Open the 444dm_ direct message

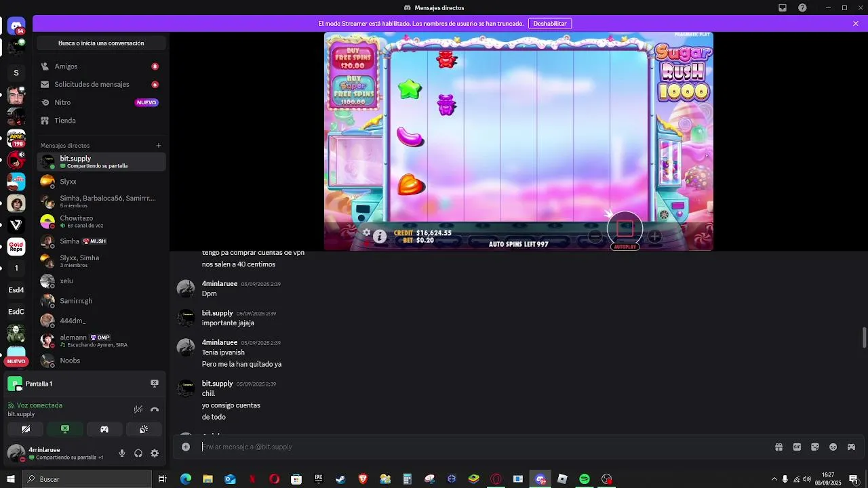[x=101, y=321]
